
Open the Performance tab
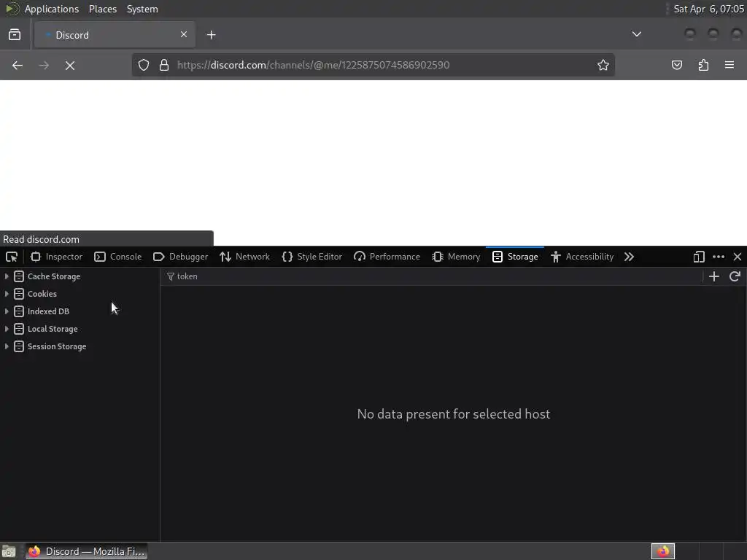(x=387, y=257)
